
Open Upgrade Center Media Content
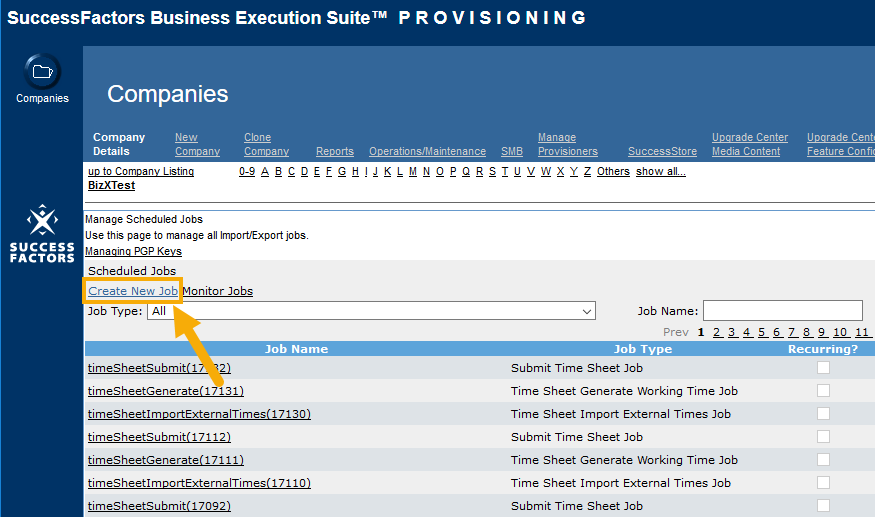tap(750, 144)
